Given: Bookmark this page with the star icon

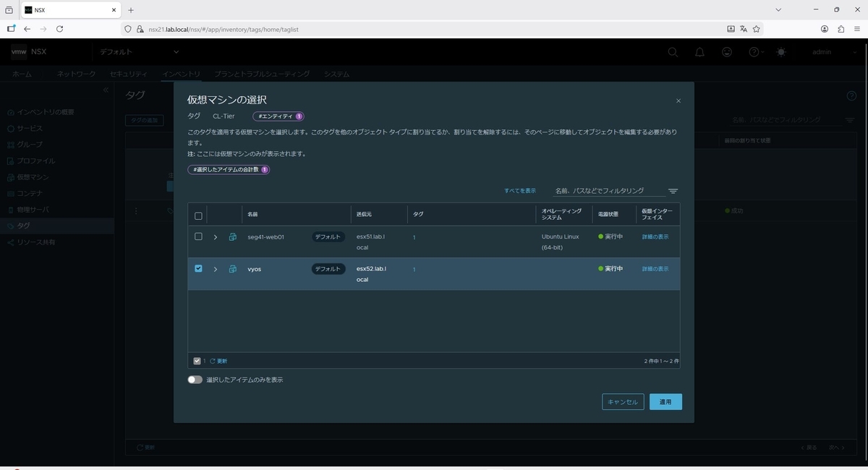Looking at the screenshot, I should coord(757,29).
